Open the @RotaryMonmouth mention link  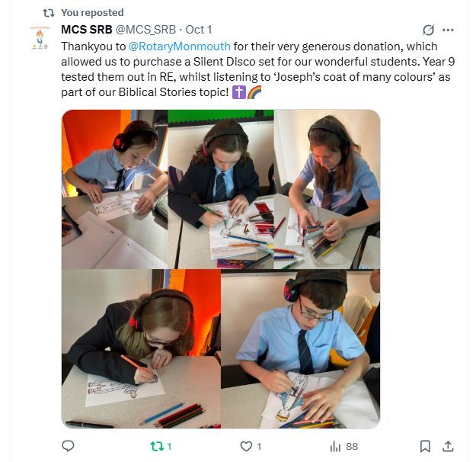180,47
